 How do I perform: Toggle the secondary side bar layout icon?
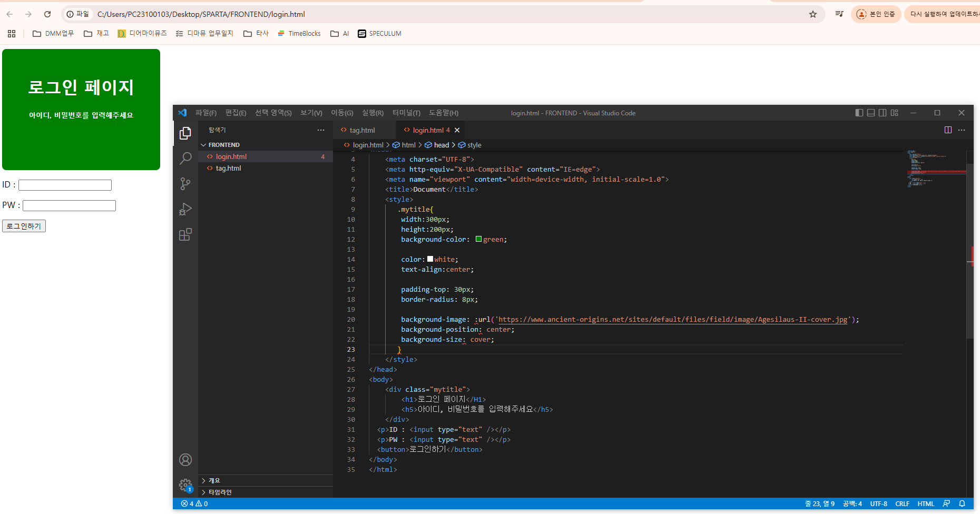(x=883, y=113)
